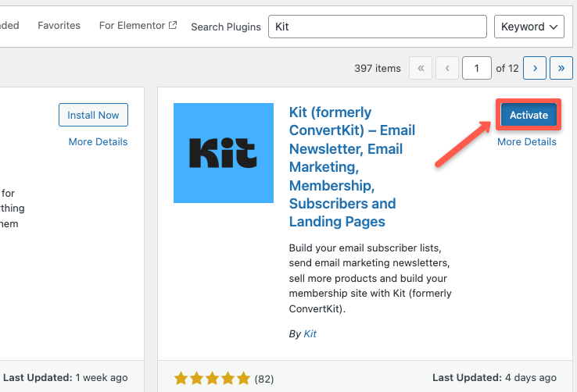The width and height of the screenshot is (577, 392).
Task: Open the Favorites tab
Action: (x=59, y=26)
